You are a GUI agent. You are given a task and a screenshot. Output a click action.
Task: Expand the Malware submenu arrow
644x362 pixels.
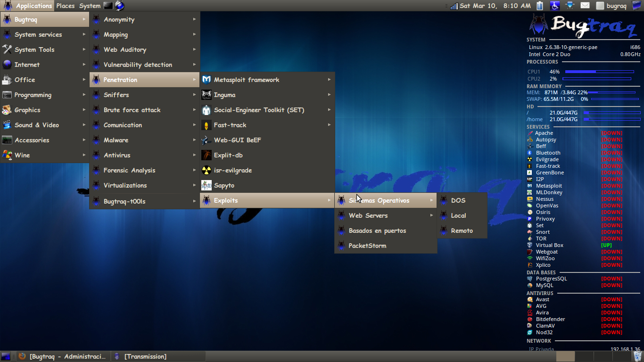[x=194, y=140]
